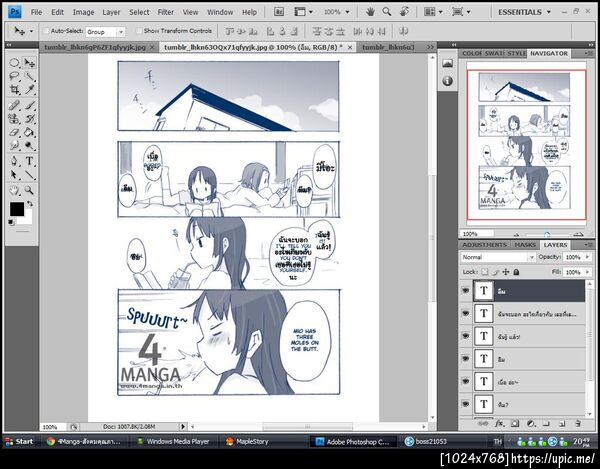Click the Navigator preview thumbnail
600x469 pixels.
(526, 145)
